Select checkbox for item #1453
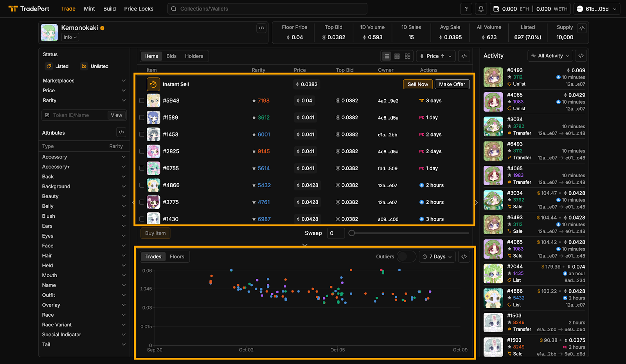 pos(142,134)
